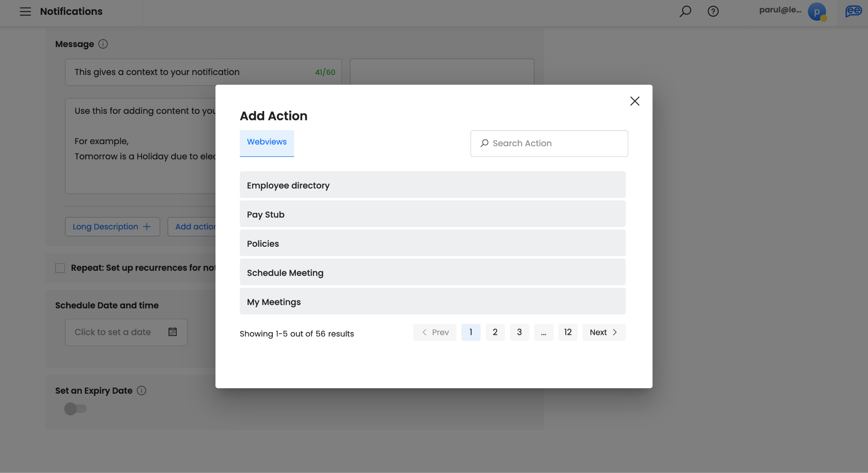Close the Add Action dialog
The image size is (868, 473).
click(x=634, y=101)
